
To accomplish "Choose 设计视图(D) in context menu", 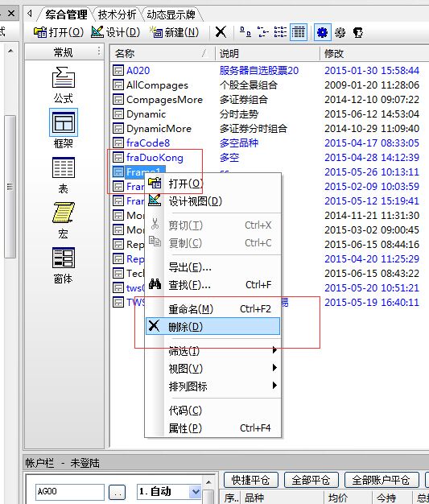I will pyautogui.click(x=213, y=201).
